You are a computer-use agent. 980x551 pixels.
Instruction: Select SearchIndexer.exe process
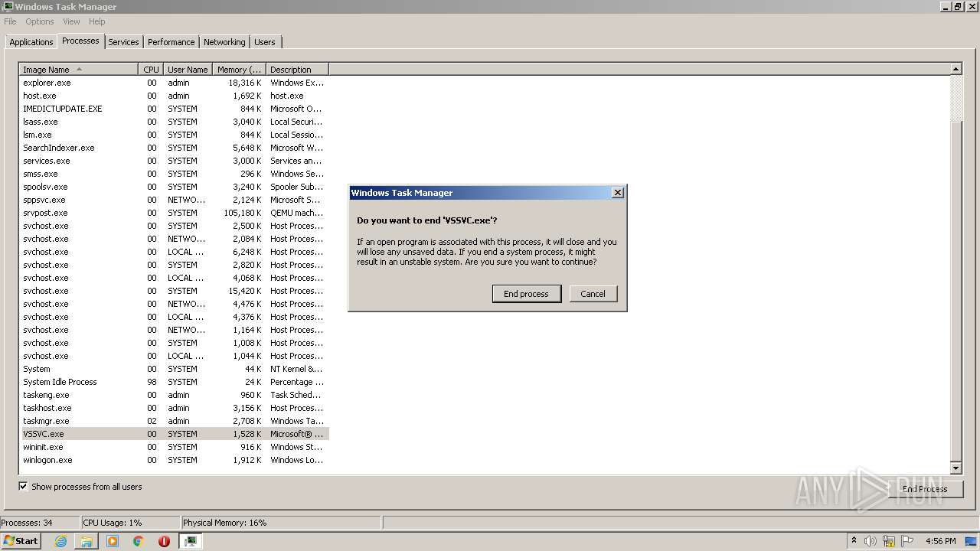click(x=175, y=148)
